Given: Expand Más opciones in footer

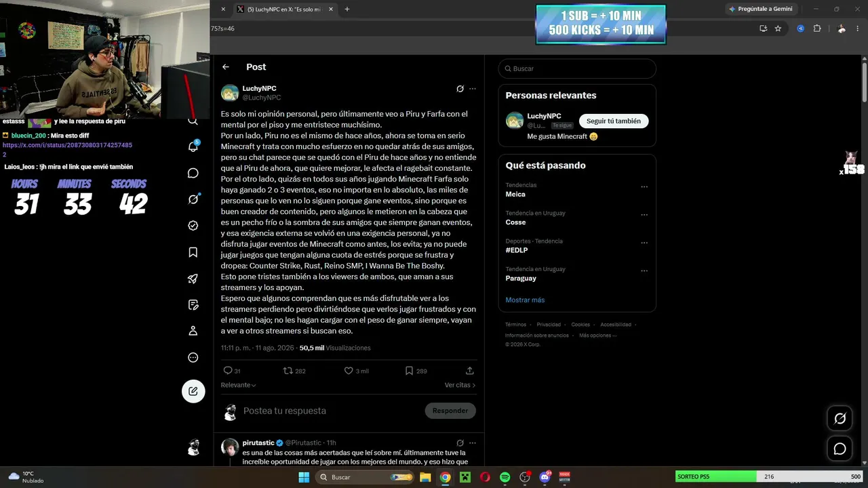Looking at the screenshot, I should pos(597,335).
